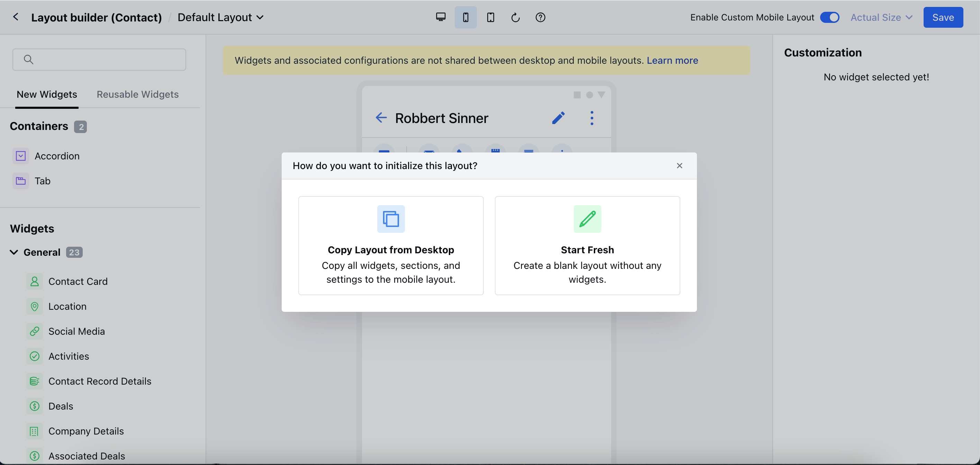Open the Learn more link

point(672,60)
